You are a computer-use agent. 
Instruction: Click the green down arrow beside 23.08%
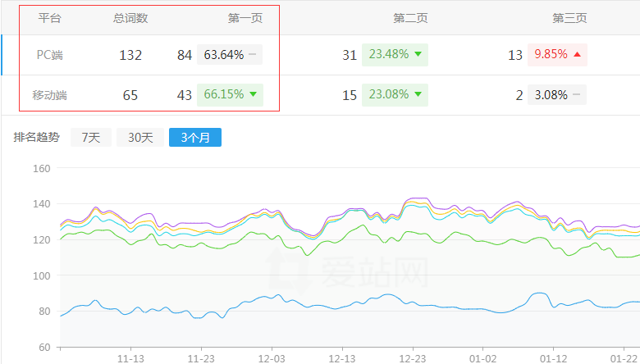point(417,94)
